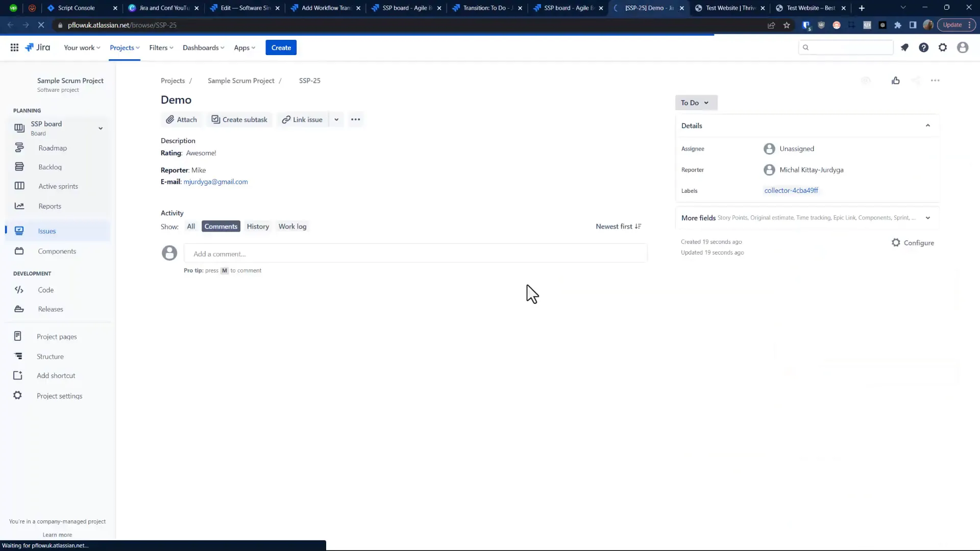
Task: Open the mjurdyga@gmail.com email link
Action: click(215, 182)
